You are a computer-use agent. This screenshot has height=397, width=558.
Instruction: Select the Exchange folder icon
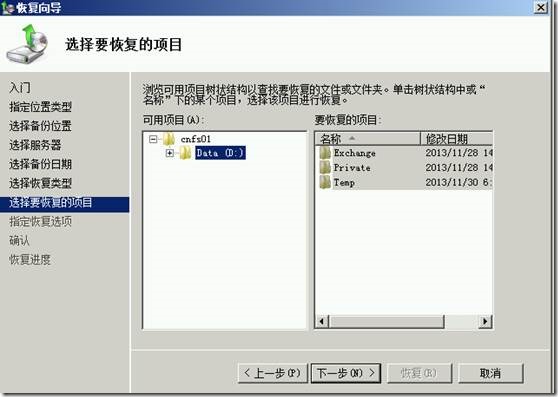[x=325, y=153]
